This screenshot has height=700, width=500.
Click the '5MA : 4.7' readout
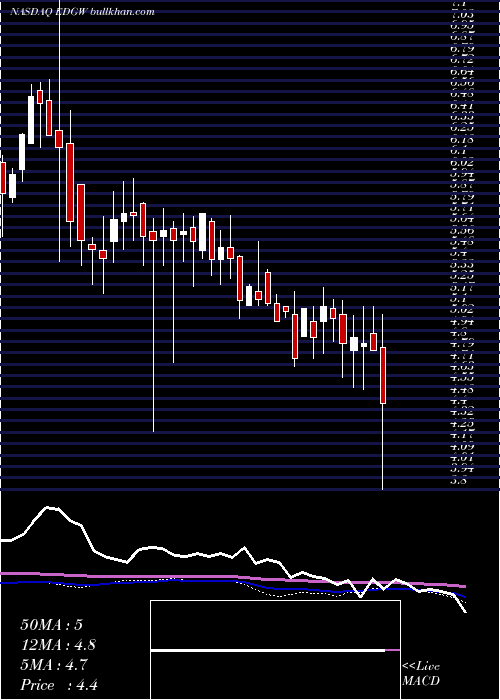(54, 665)
